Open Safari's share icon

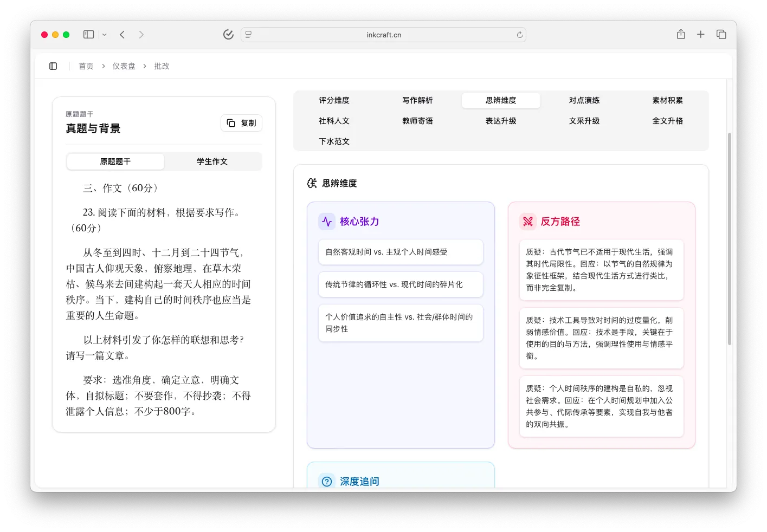(680, 34)
